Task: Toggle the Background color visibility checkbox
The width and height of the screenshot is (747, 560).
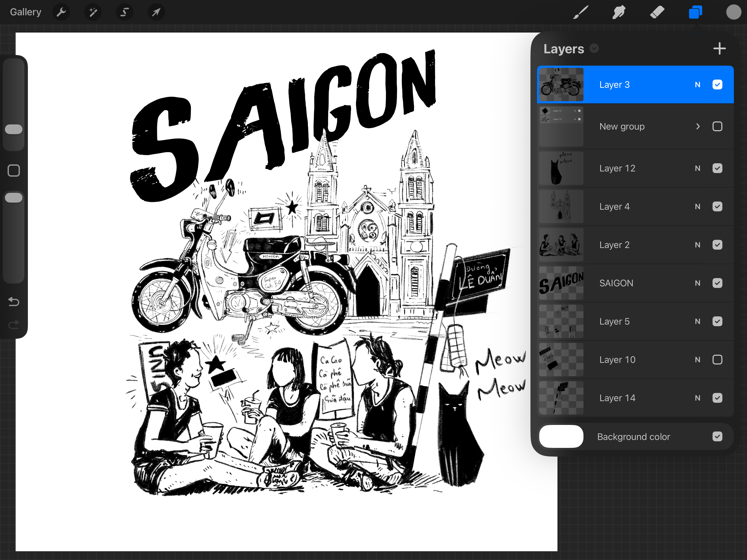Action: pyautogui.click(x=717, y=436)
